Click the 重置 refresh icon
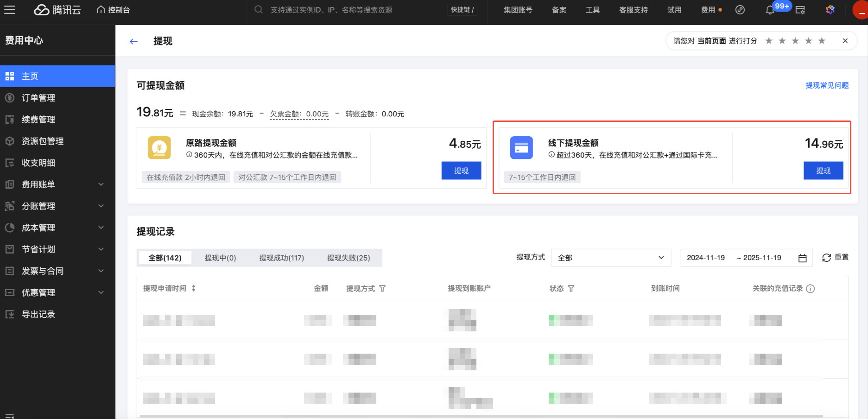The height and width of the screenshot is (419, 868). pos(826,258)
